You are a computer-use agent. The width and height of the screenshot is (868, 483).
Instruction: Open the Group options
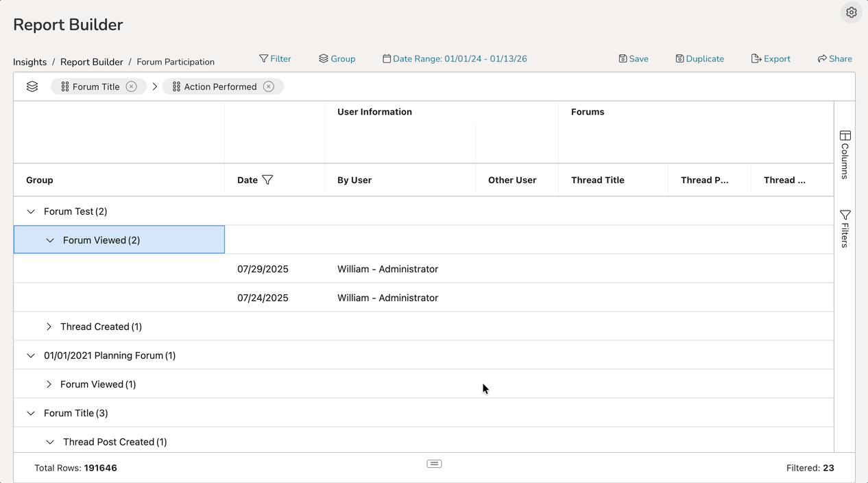(337, 59)
